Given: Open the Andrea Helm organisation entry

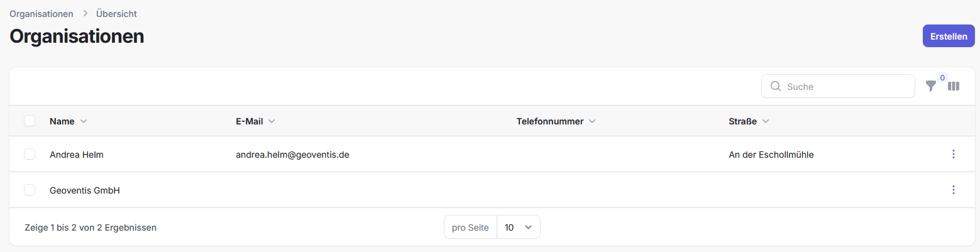Looking at the screenshot, I should coord(77,155).
